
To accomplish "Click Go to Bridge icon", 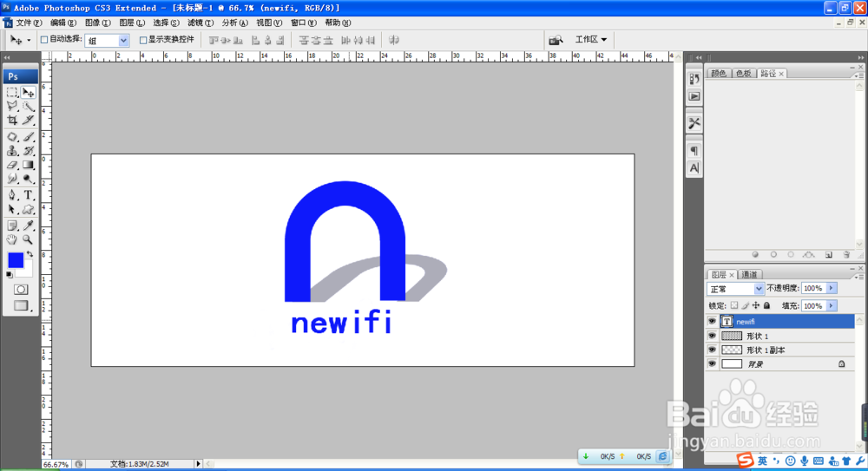I will pos(556,40).
